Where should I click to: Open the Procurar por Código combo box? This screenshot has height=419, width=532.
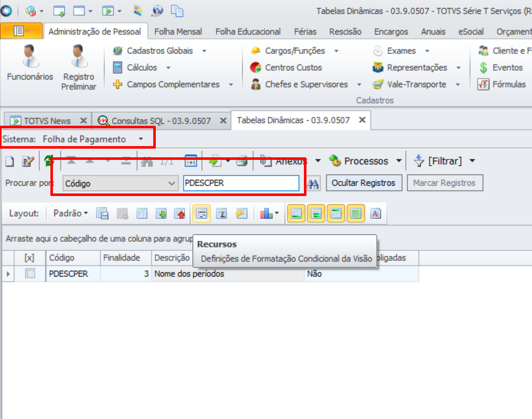pyautogui.click(x=121, y=184)
